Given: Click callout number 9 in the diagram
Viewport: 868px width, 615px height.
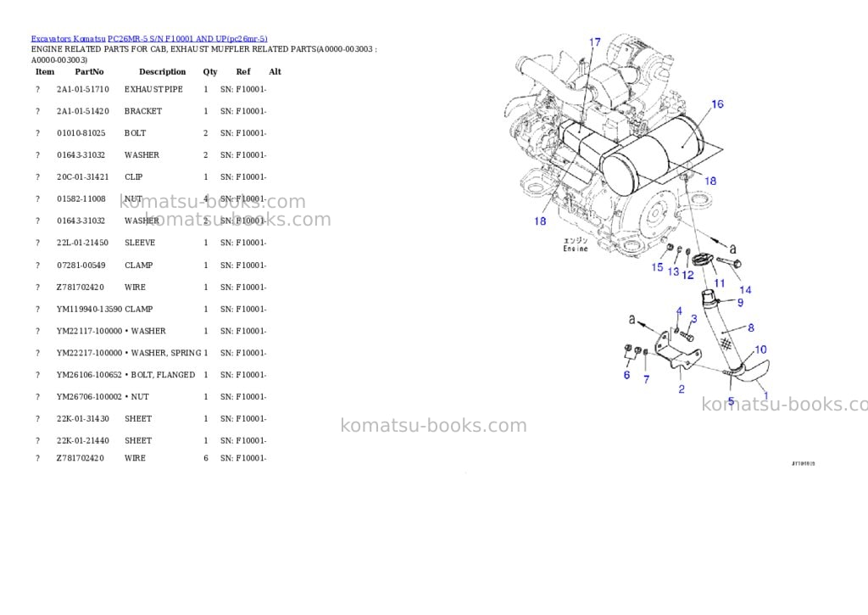Looking at the screenshot, I should 740,303.
